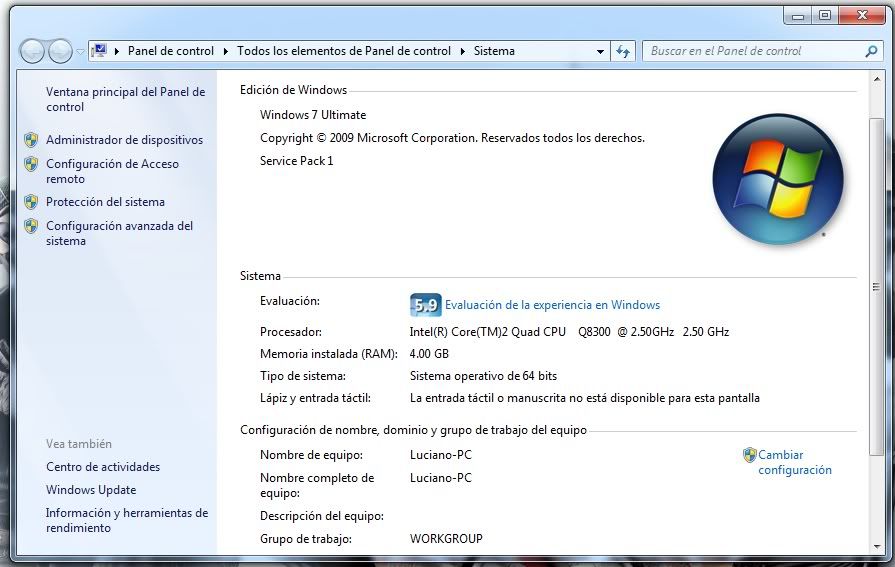Click the Back navigation arrow button
The image size is (895, 567).
[x=32, y=51]
